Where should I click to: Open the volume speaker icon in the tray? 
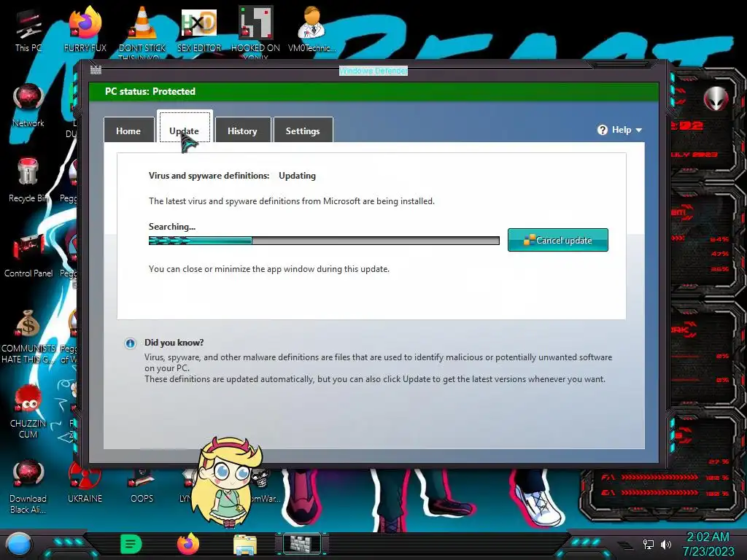[x=666, y=544]
